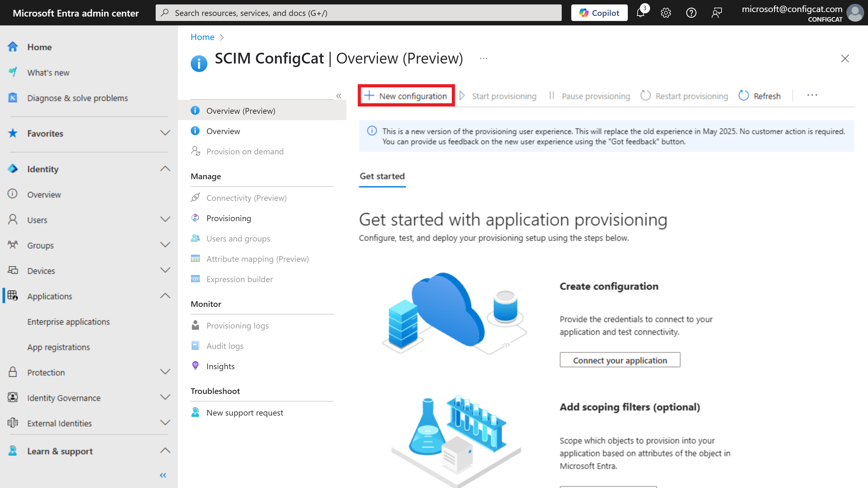The image size is (868, 488).
Task: Click Connect your application button
Action: pyautogui.click(x=620, y=360)
